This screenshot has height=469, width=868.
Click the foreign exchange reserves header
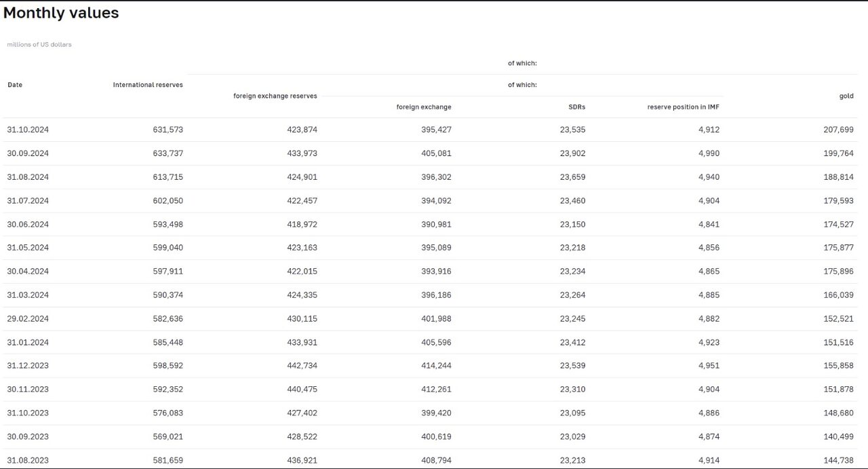tap(275, 96)
